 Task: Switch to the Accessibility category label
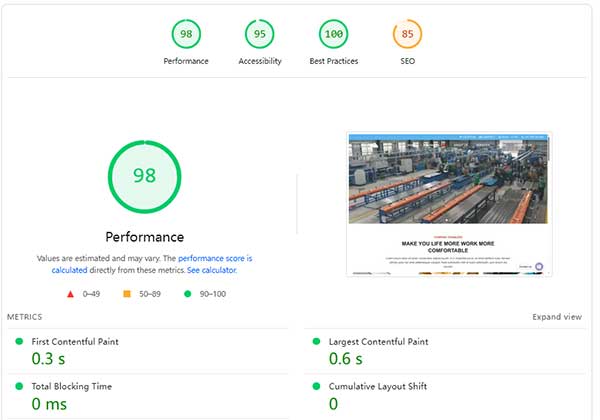pyautogui.click(x=260, y=61)
